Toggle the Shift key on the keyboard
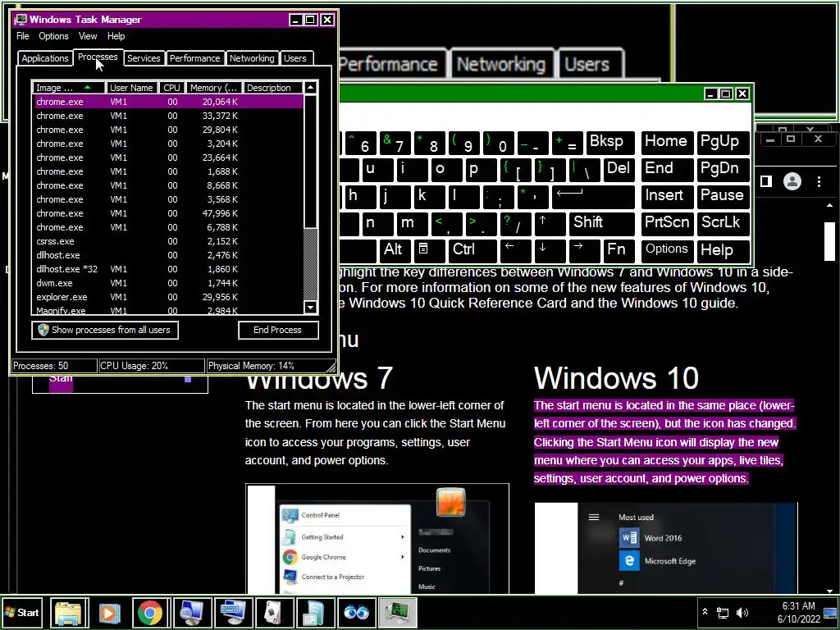The image size is (840, 630). (x=602, y=223)
